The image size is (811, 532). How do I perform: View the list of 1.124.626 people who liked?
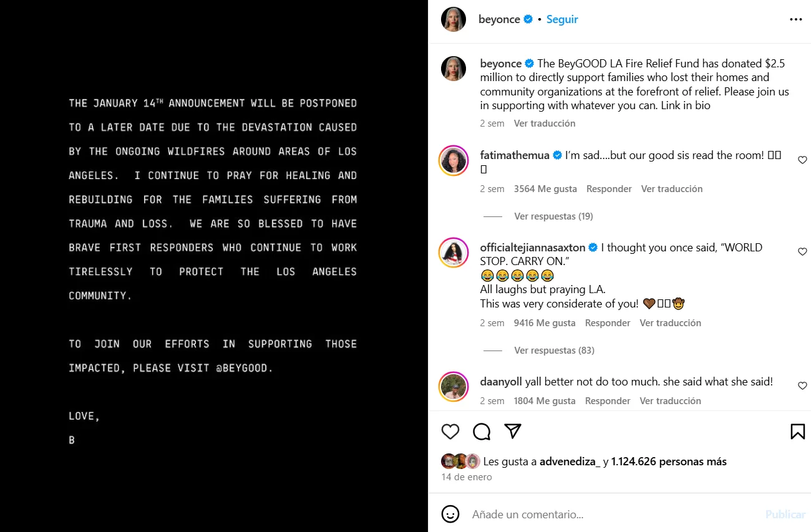click(669, 462)
